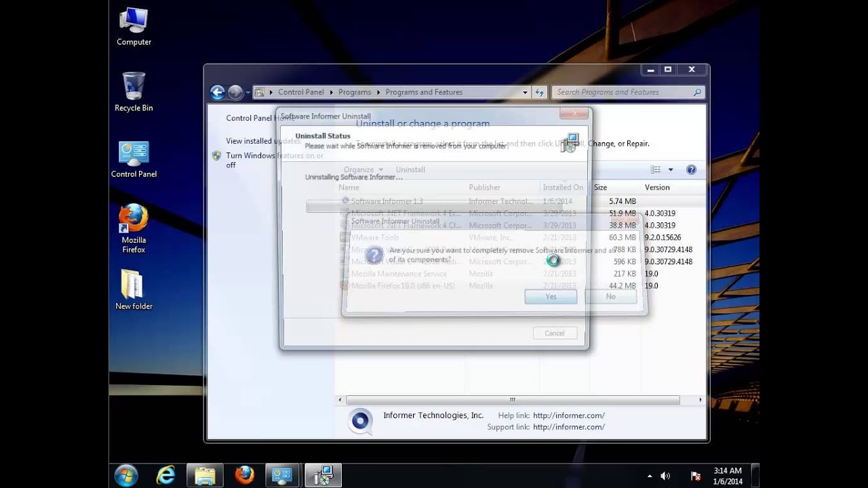Select the Mozilla Maintenance Service row
This screenshot has height=488, width=868.
(x=521, y=274)
